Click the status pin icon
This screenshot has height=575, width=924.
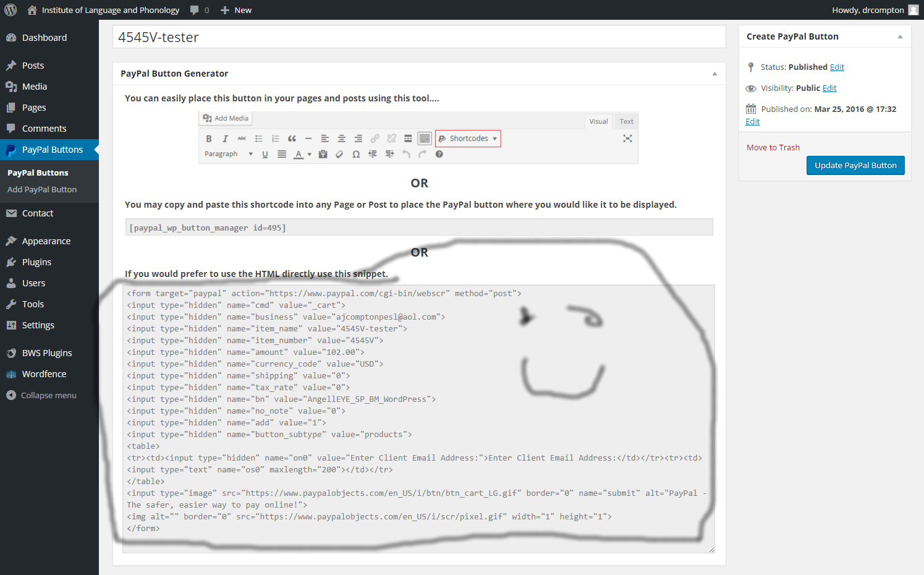tap(751, 67)
